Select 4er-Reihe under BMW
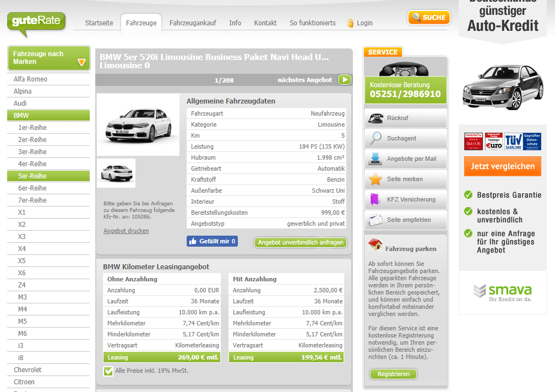 pos(48,164)
